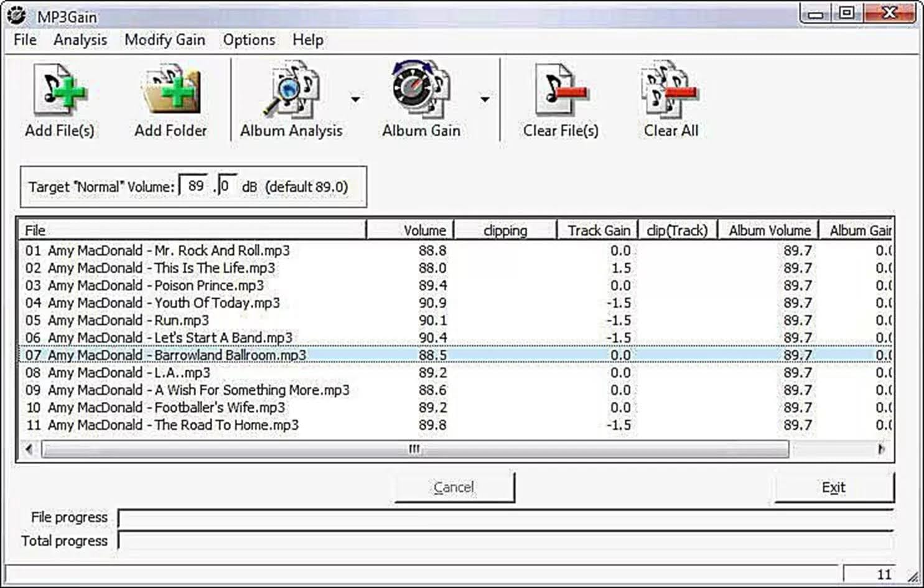Viewport: 924px width, 588px height.
Task: Select row 01 Mr. Rock And Roll.mp3
Action: [455, 250]
